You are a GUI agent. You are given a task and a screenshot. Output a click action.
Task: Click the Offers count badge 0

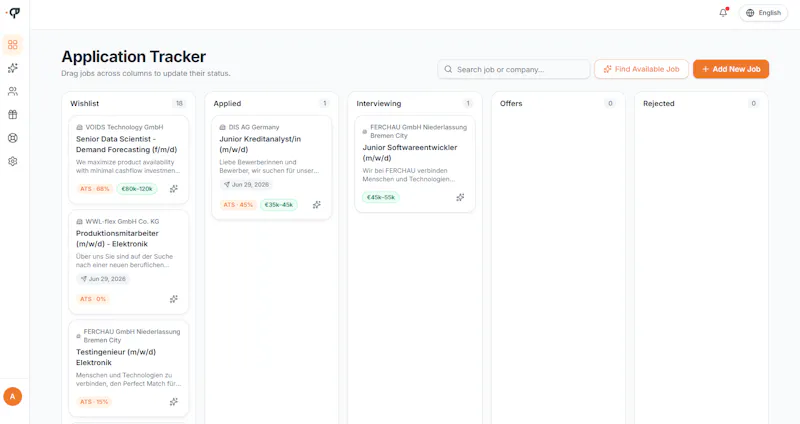pos(610,104)
